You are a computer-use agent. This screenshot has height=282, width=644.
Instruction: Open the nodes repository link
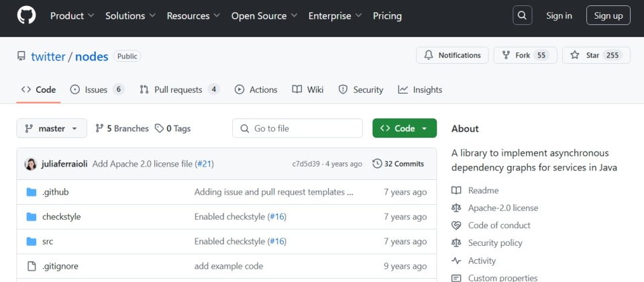coord(92,56)
